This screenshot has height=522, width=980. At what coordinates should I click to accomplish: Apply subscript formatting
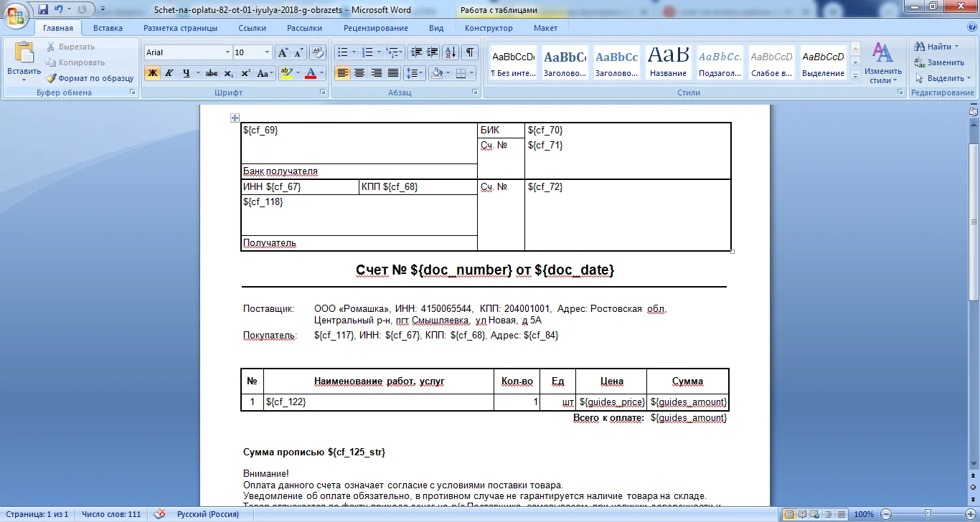(x=228, y=73)
